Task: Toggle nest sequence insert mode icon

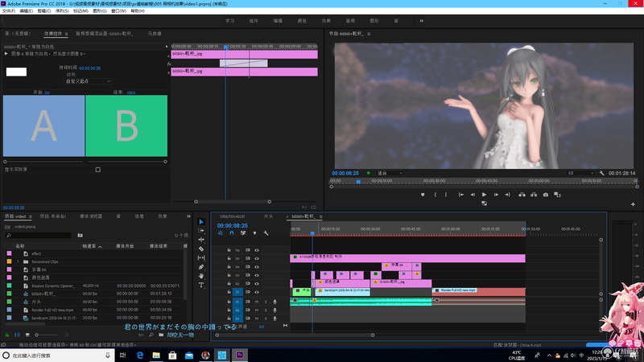Action: click(221, 233)
